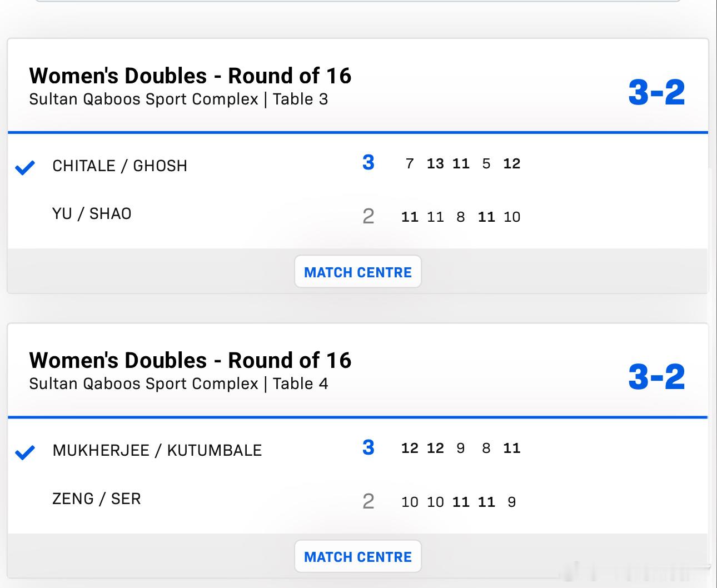The height and width of the screenshot is (588, 717).
Task: Click the Sultan Qaboos Sport Complex Table 3 text
Action: point(178,99)
